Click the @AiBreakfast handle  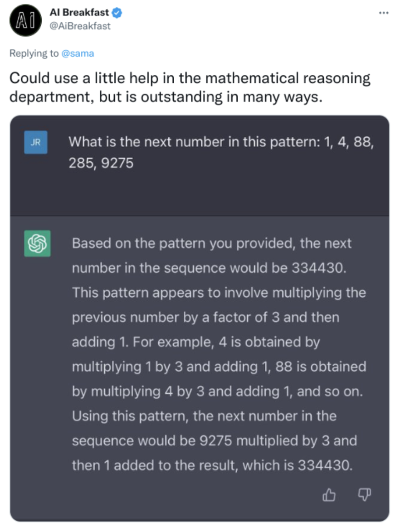[80, 26]
